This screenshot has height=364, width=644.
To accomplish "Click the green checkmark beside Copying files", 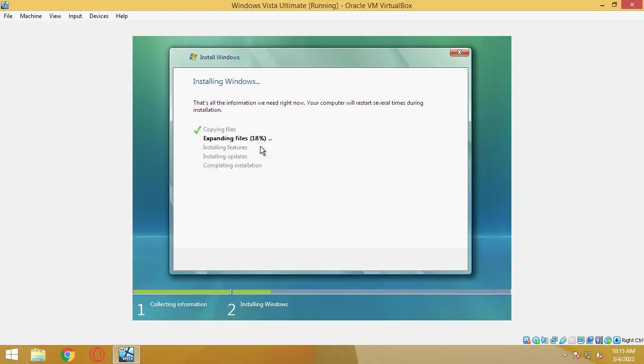I will point(197,130).
